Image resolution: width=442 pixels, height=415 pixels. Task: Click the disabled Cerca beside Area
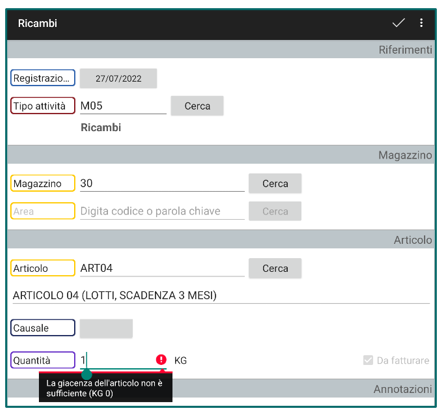tap(275, 211)
